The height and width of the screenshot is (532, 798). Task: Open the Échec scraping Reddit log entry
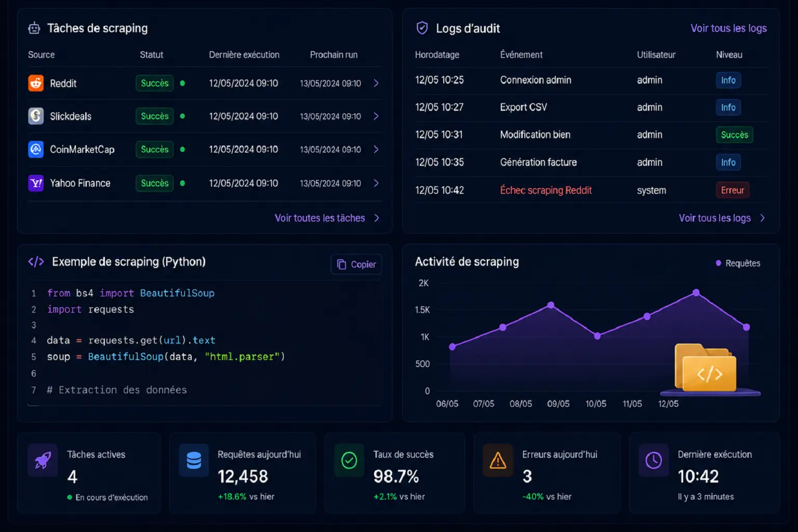pos(546,190)
